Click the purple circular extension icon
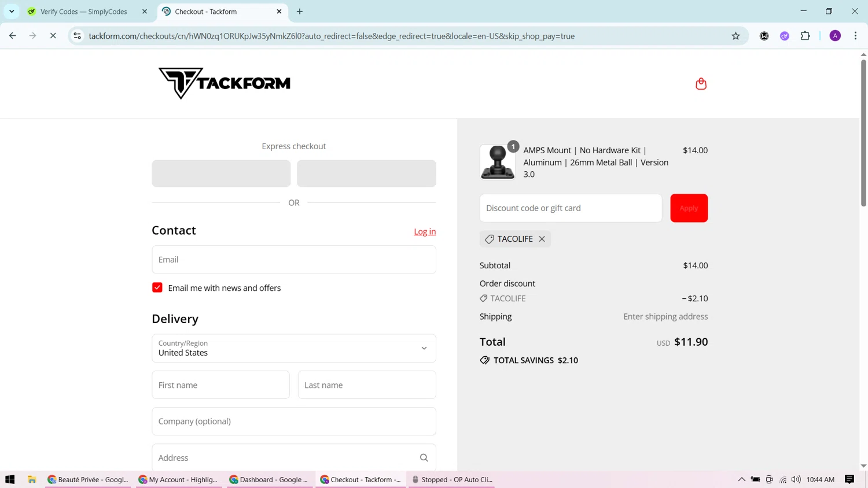Image resolution: width=868 pixels, height=488 pixels. coord(785,36)
